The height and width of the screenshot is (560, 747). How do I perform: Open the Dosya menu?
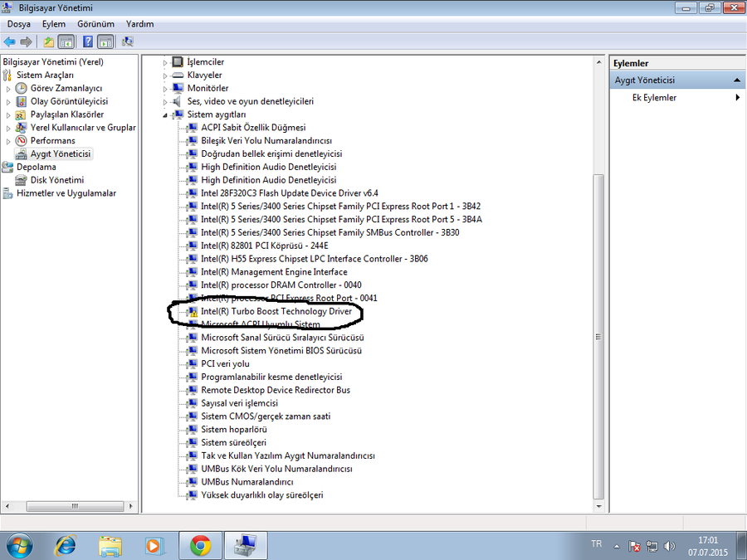pyautogui.click(x=18, y=24)
